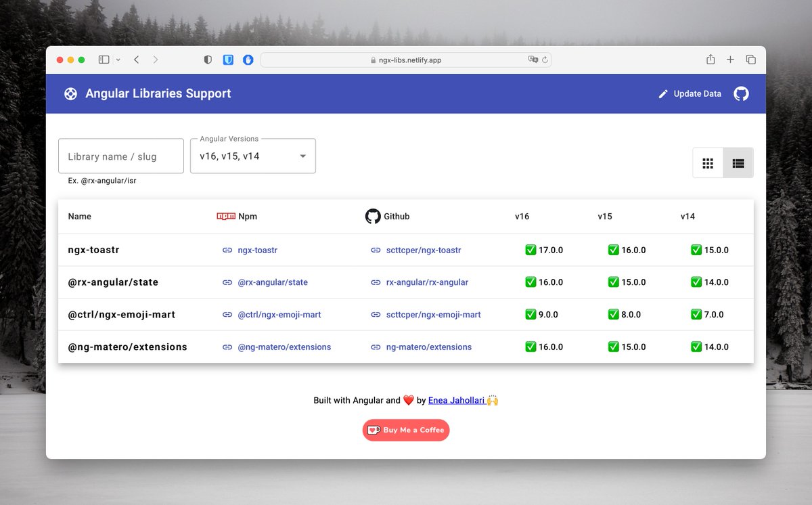The image size is (812, 505).
Task: Switch to grid view toggle
Action: tap(708, 163)
